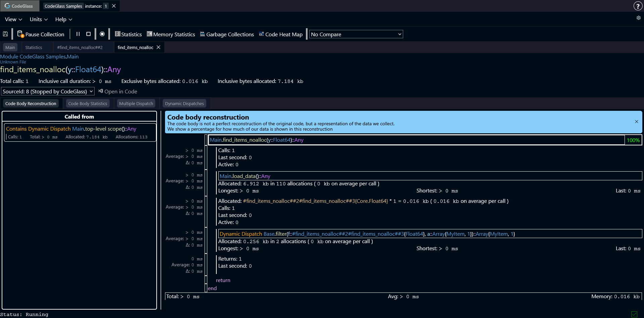Open Memory Statistics from the toolbar
644x318 pixels.
(171, 34)
